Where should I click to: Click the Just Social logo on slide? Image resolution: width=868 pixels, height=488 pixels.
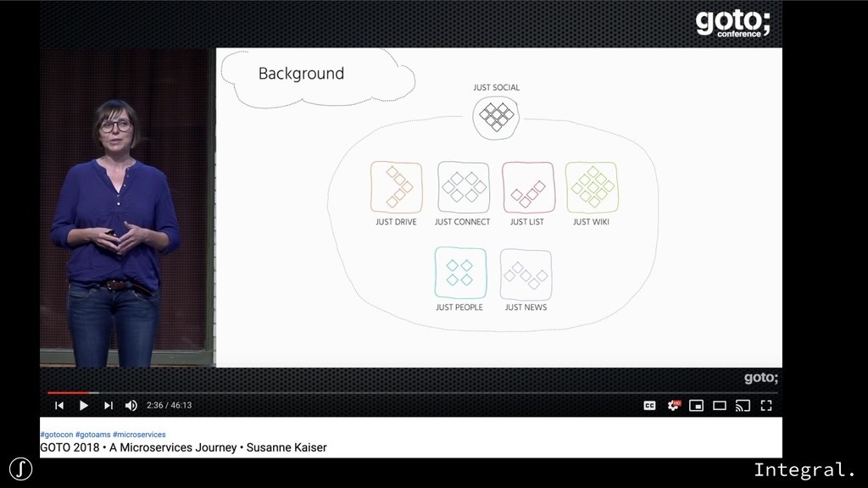(x=496, y=117)
